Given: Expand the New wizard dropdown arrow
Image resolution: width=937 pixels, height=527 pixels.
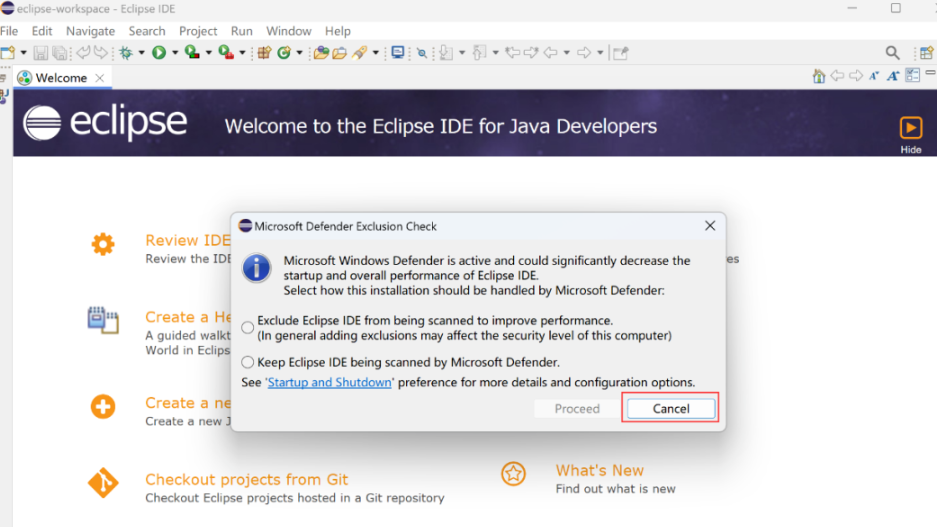Looking at the screenshot, I should [x=24, y=53].
